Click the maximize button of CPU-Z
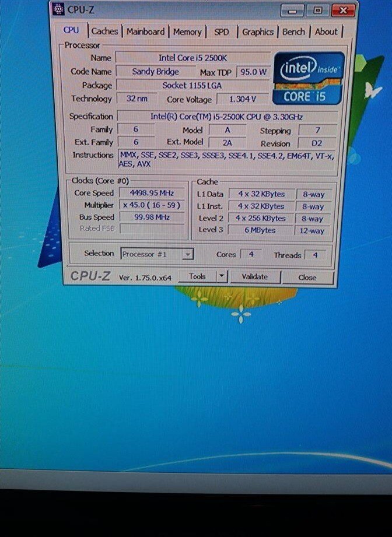392x537 pixels. tap(317, 10)
